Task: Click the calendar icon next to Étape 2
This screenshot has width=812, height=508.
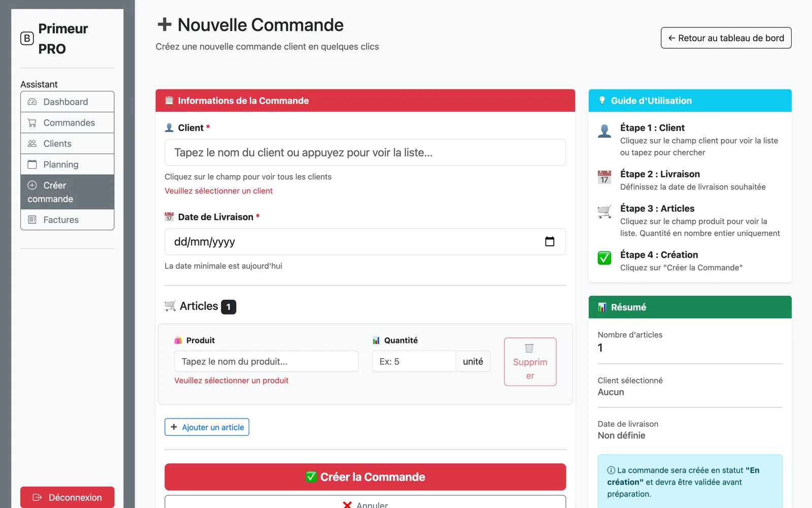Action: (604, 177)
